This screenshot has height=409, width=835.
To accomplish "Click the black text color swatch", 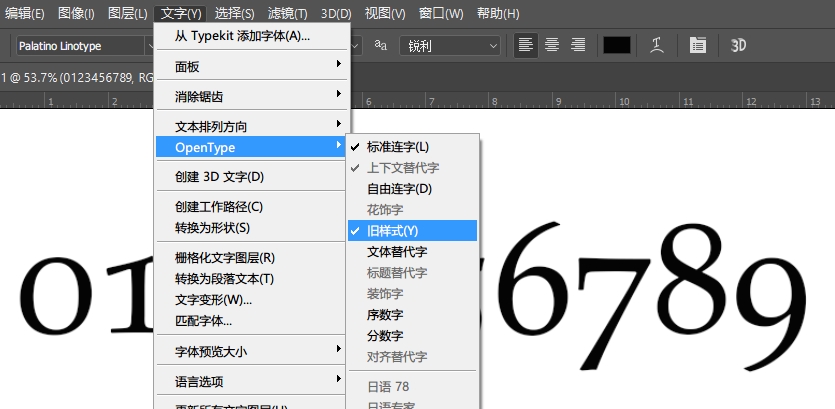I will 617,45.
